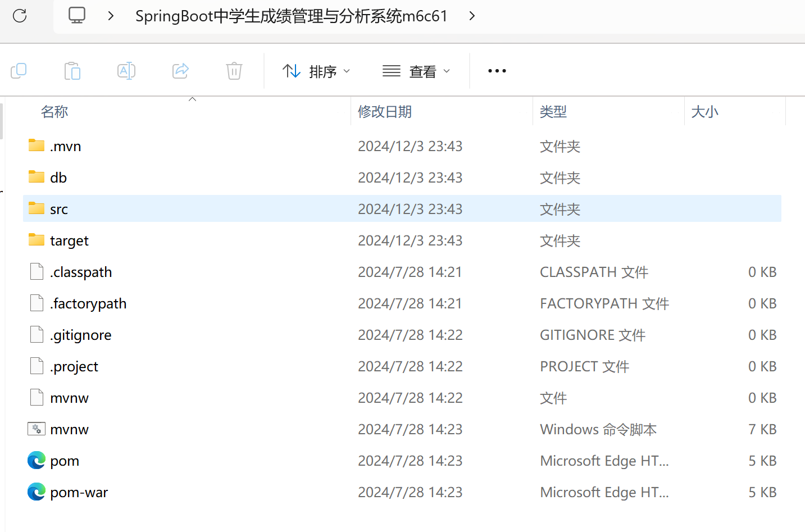Expand chevron after SpringBoot folder path
The image size is (805, 532).
pos(472,16)
